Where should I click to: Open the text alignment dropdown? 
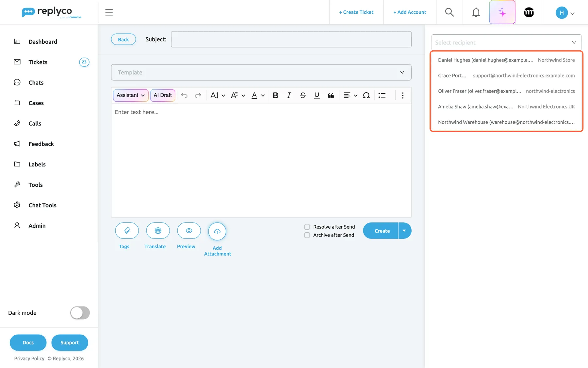351,95
